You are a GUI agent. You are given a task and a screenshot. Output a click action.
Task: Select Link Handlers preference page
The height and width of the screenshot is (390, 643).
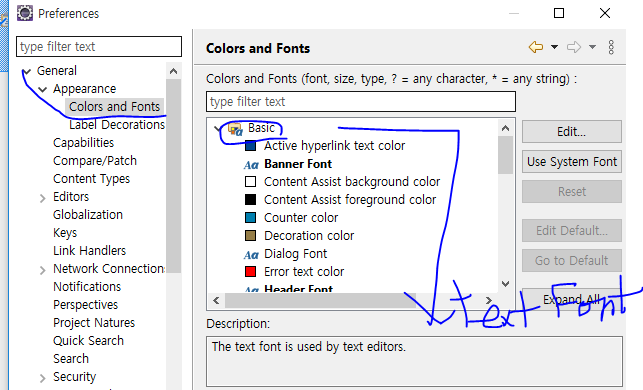click(x=89, y=251)
